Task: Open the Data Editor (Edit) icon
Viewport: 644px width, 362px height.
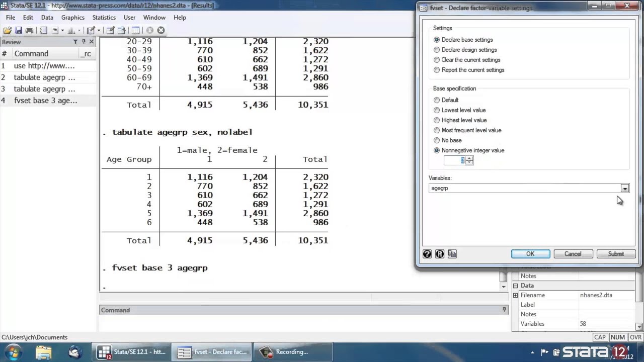Action: 110,30
